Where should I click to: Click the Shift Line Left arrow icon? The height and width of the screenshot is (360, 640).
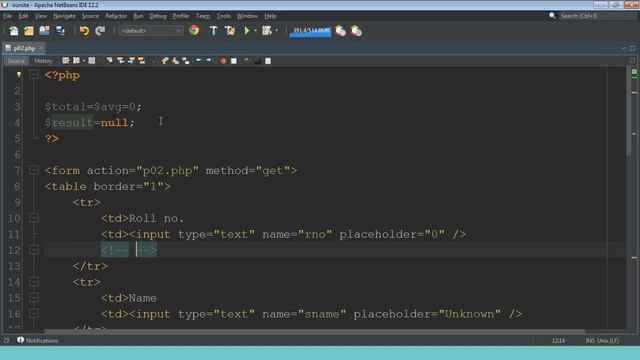click(x=198, y=60)
